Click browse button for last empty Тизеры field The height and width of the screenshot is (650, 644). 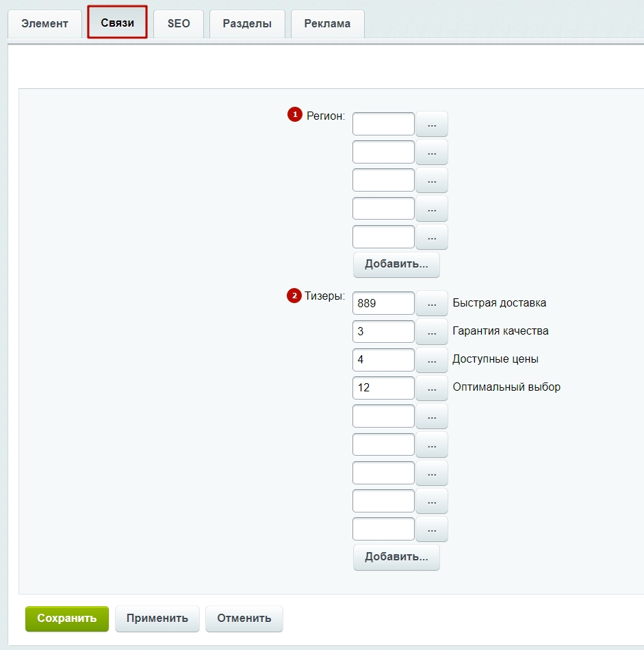point(432,529)
